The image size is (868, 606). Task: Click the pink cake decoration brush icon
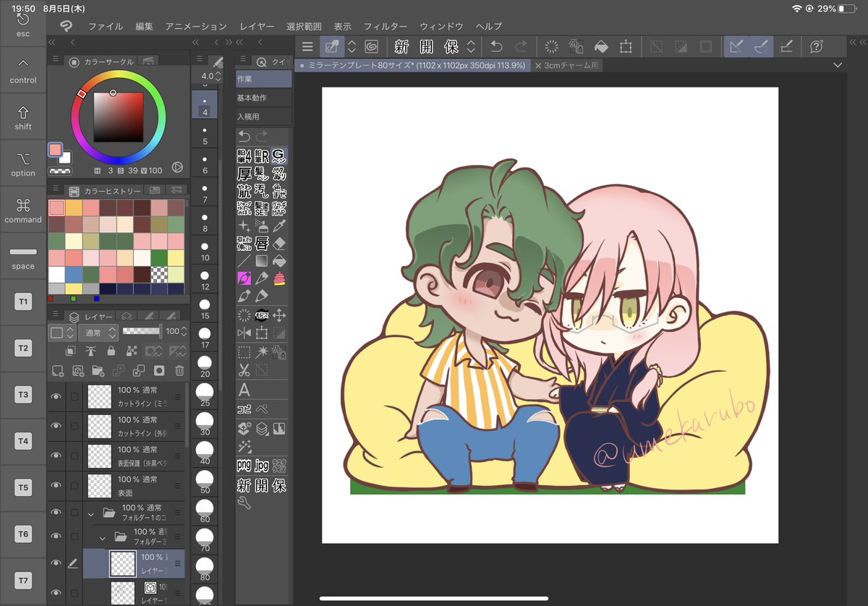[x=279, y=278]
